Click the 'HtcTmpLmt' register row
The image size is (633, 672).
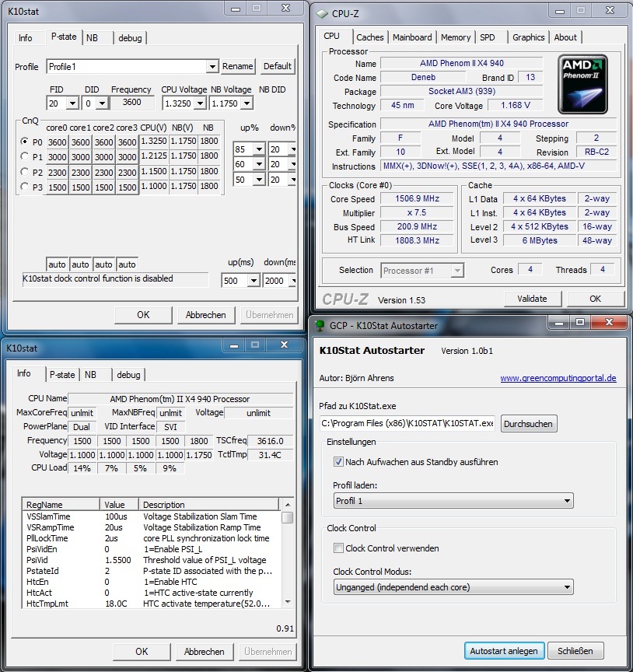pos(152,604)
